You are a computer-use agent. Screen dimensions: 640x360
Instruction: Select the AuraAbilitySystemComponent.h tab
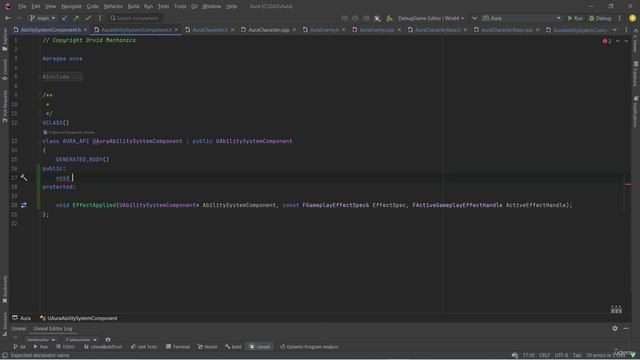pyautogui.click(x=136, y=30)
